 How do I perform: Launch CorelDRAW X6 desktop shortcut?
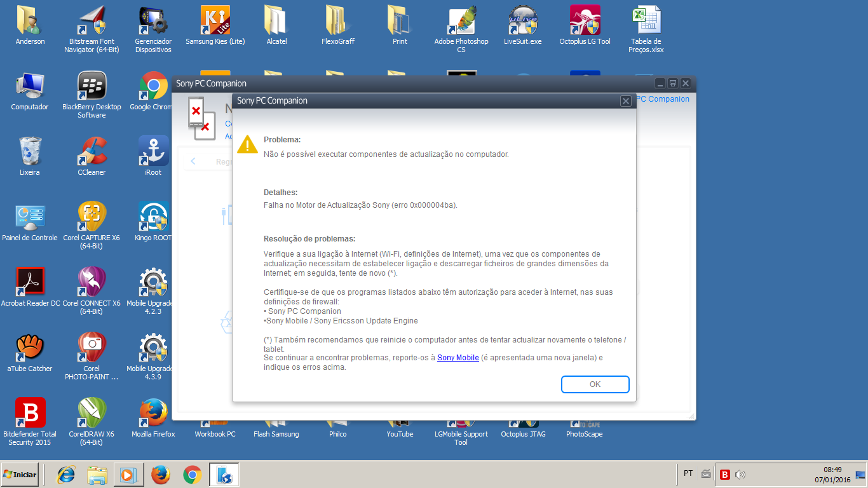point(92,423)
